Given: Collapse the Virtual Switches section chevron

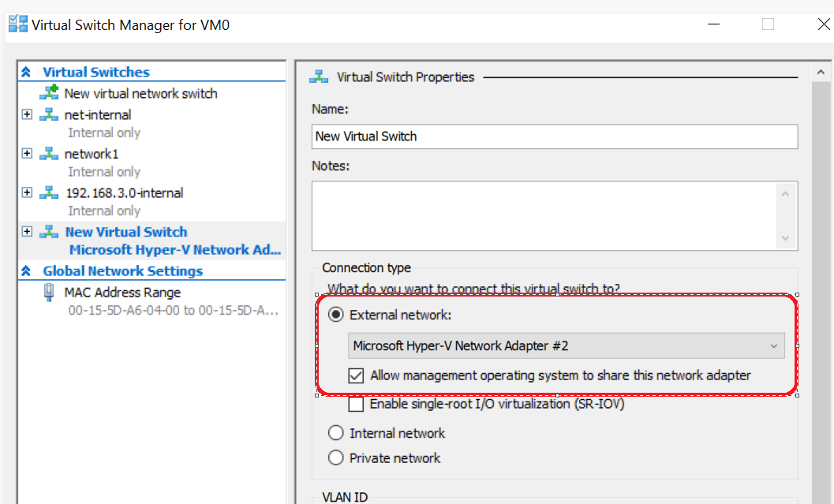Looking at the screenshot, I should click(26, 72).
